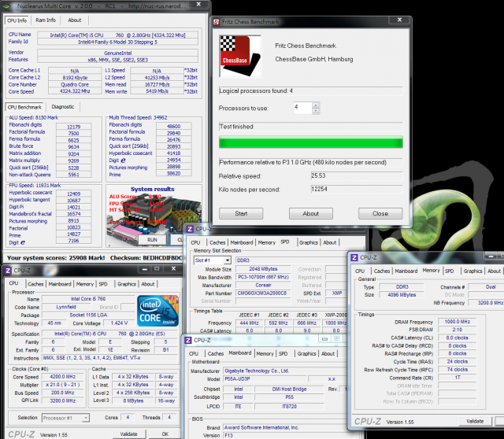Click the motherboard model P55A-UD3P field
Viewport: 504px width, 439px height.
[x=264, y=378]
